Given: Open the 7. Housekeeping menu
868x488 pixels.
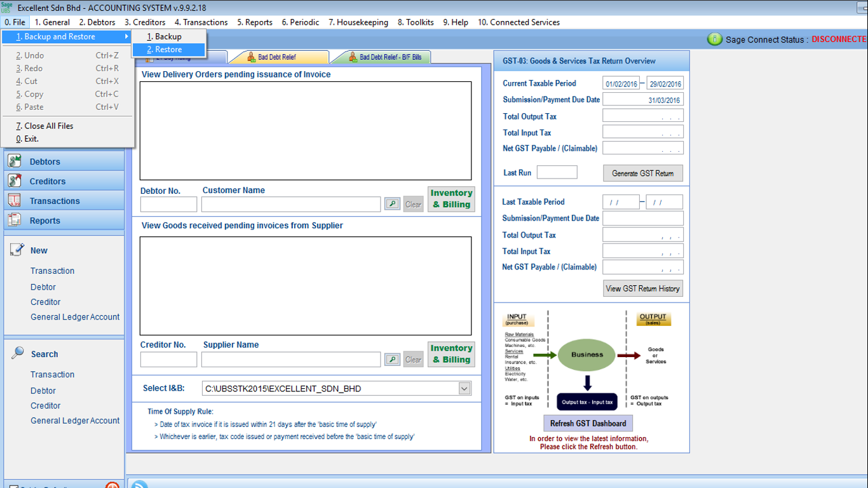Looking at the screenshot, I should pos(358,22).
